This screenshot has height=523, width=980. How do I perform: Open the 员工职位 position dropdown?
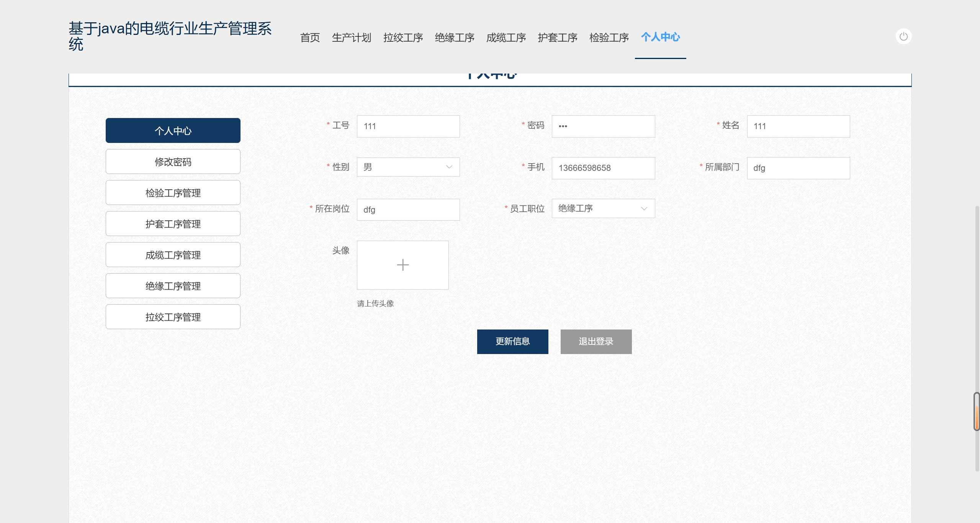603,208
